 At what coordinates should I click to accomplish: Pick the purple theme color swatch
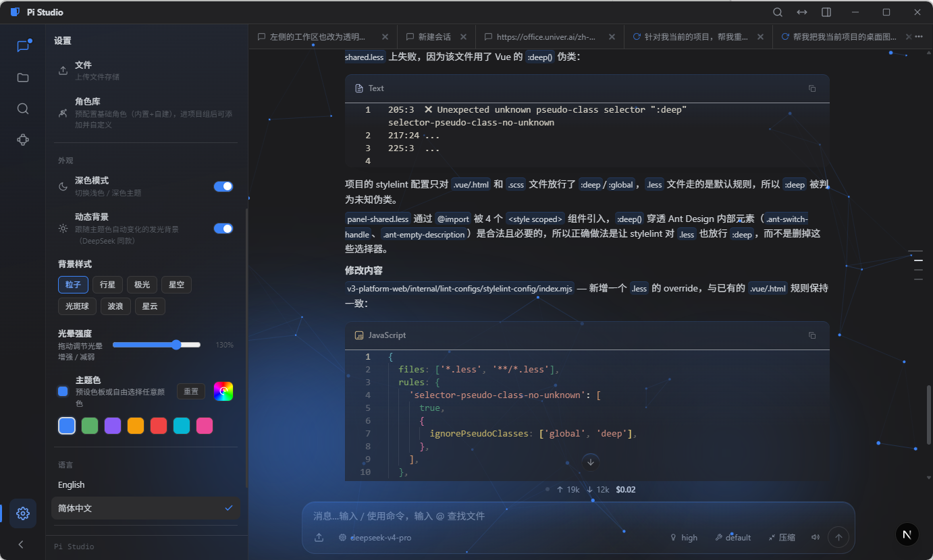tap(113, 426)
